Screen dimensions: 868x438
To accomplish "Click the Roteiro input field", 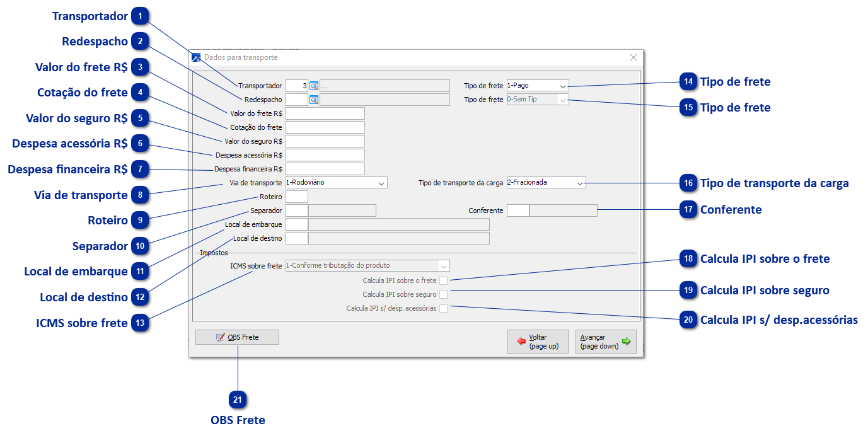I will coord(297,197).
